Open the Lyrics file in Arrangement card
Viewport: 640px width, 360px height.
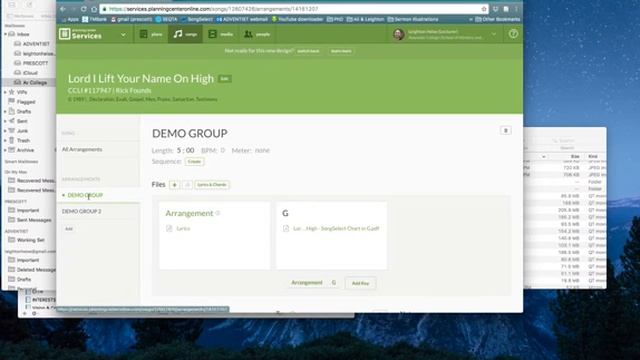[183, 228]
